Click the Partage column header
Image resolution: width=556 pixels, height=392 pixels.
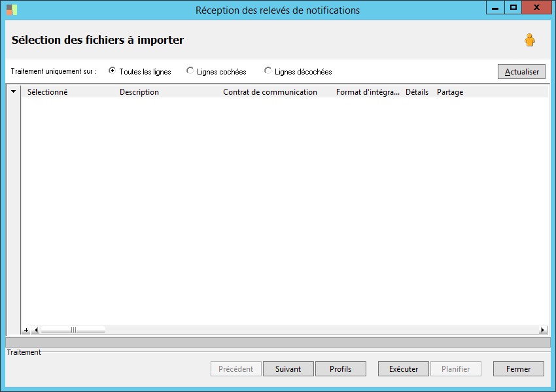[450, 92]
